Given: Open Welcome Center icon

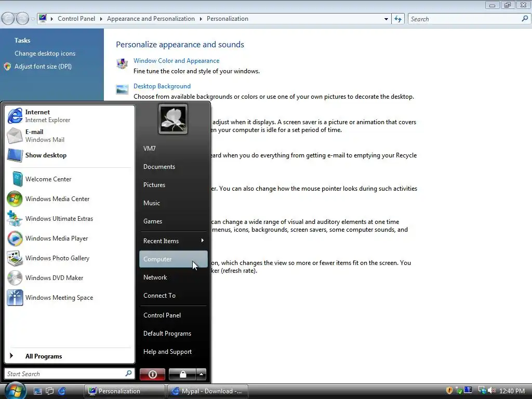Looking at the screenshot, I should click(x=17, y=179).
